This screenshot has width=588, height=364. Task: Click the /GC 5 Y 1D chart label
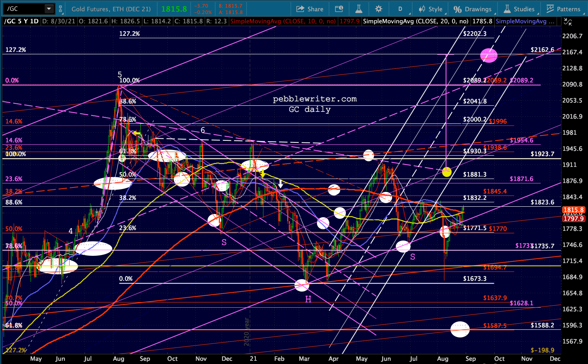click(x=21, y=21)
